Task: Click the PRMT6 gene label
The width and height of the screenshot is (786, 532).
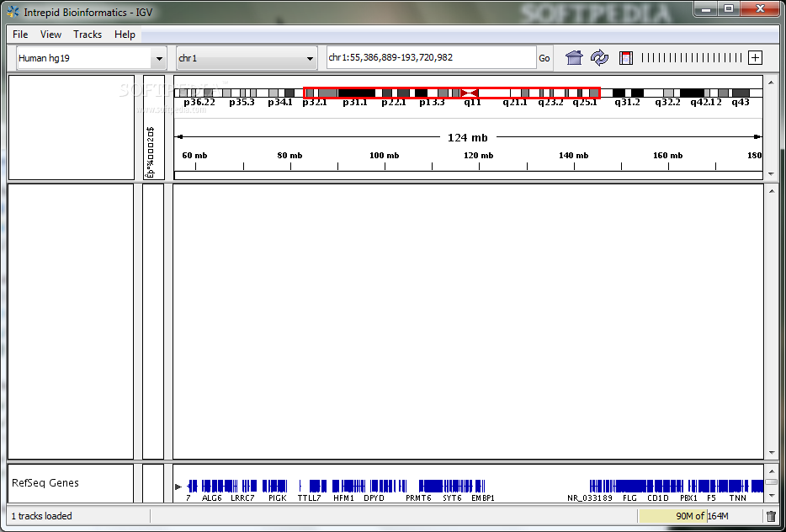Action: click(x=418, y=498)
